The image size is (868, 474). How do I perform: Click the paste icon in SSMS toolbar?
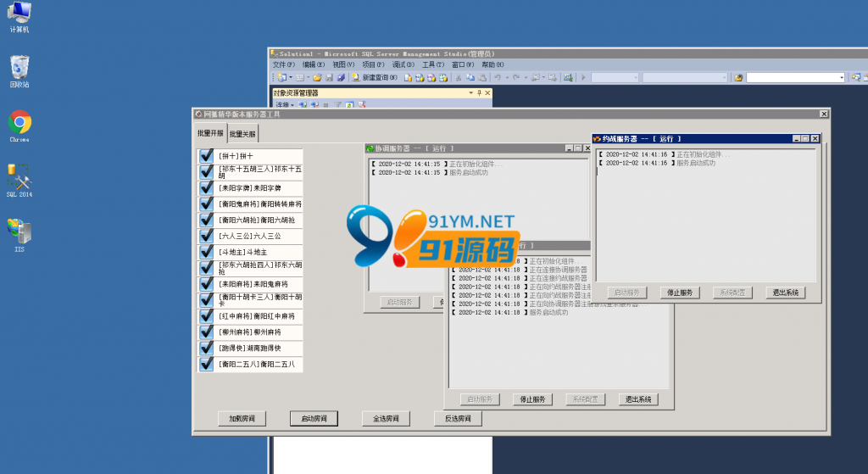point(482,77)
